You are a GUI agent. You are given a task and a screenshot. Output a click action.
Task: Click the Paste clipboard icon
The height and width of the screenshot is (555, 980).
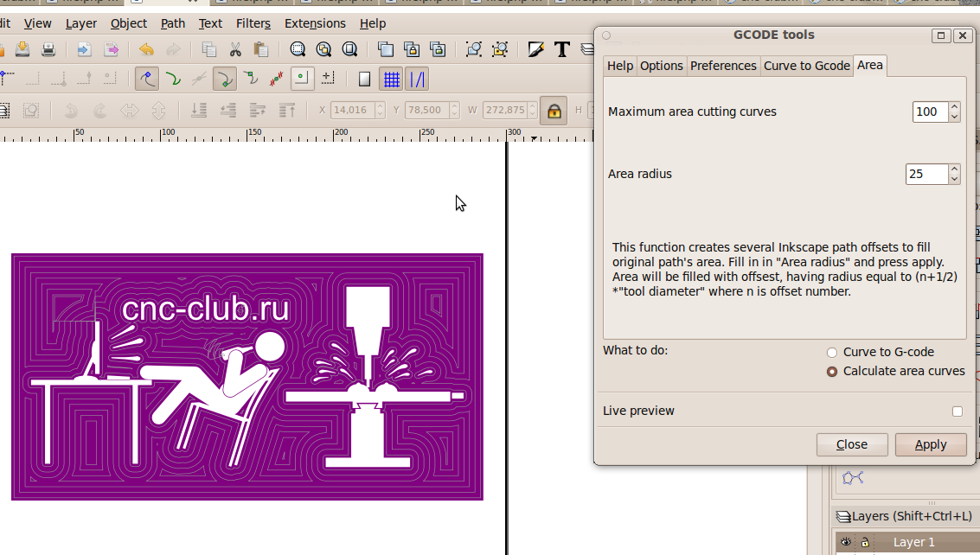[261, 49]
